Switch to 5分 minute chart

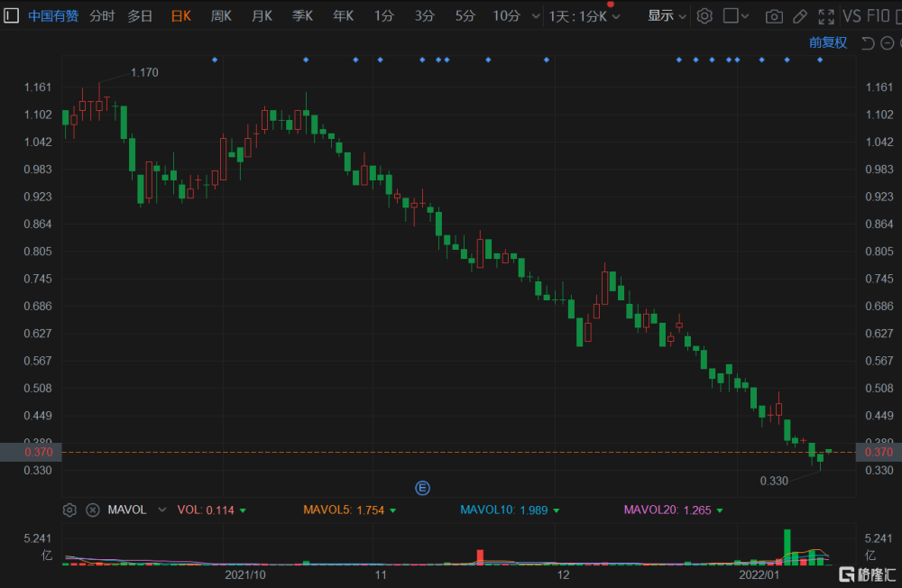pos(465,16)
